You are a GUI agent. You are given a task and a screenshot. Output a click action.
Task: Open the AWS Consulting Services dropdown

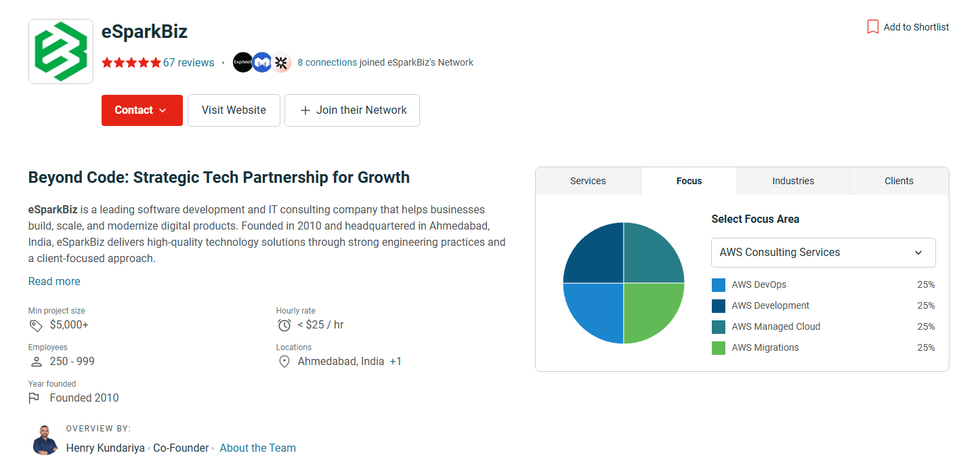824,253
